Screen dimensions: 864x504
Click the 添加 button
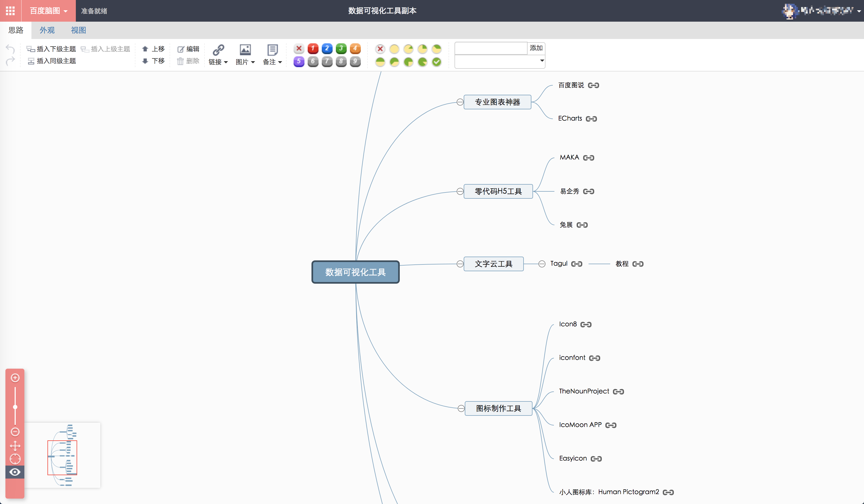(x=536, y=48)
